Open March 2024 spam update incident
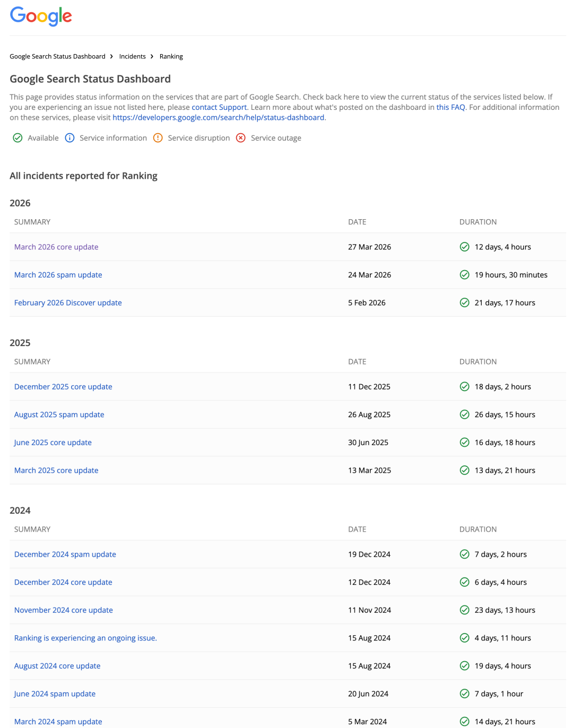 [x=58, y=722]
